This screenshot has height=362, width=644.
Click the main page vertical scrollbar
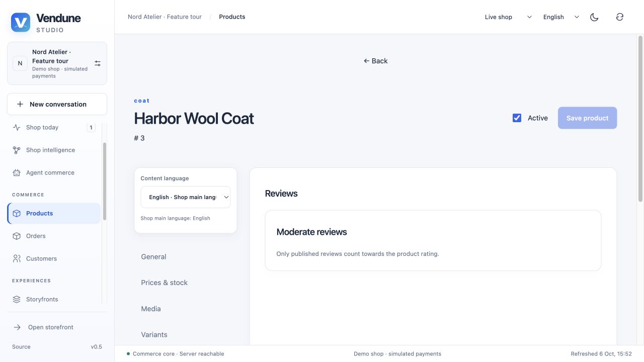tap(640, 119)
